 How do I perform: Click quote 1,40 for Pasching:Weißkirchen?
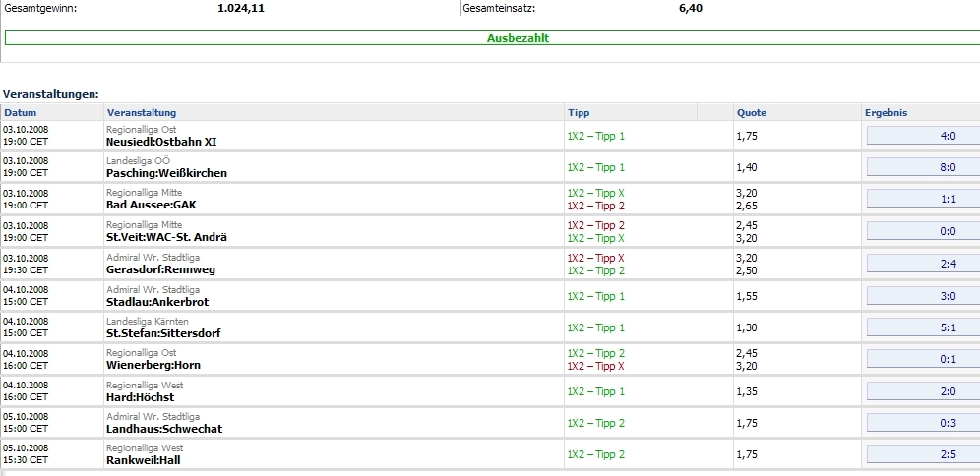tap(747, 167)
